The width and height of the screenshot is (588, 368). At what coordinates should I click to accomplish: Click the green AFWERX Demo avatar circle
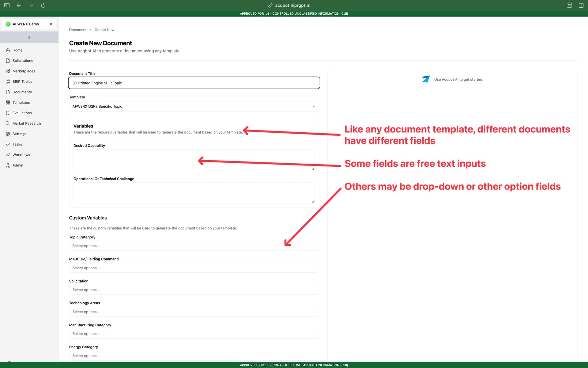pyautogui.click(x=8, y=24)
